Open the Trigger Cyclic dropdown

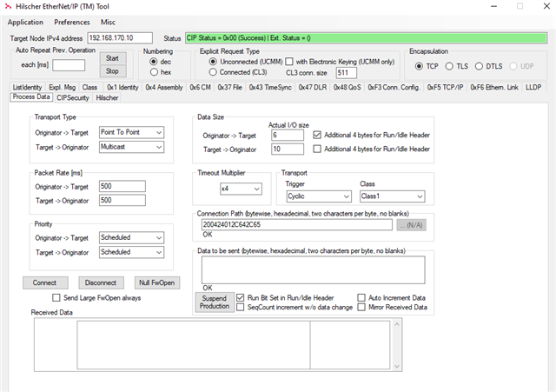319,196
